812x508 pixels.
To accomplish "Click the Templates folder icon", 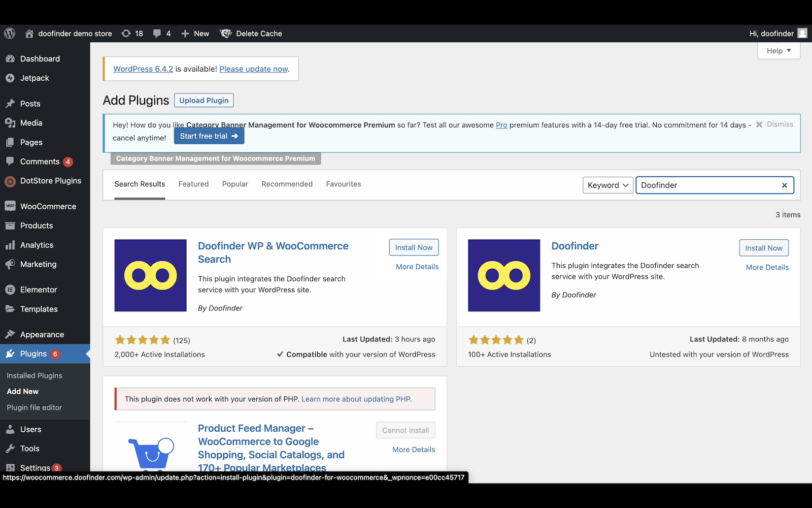I will tap(10, 309).
